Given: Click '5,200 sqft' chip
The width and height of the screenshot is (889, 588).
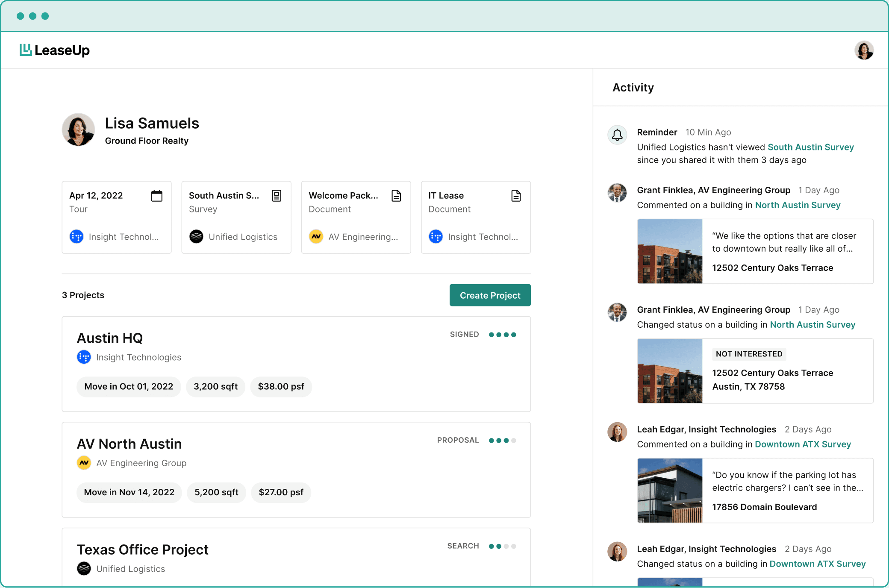Looking at the screenshot, I should tap(216, 492).
